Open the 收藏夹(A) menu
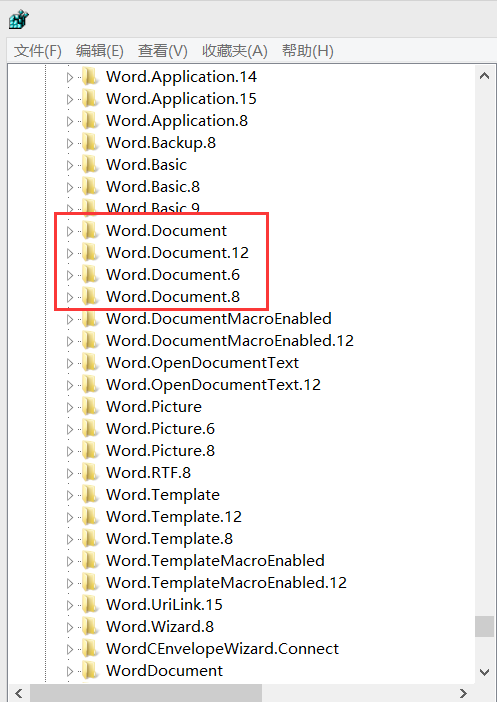This screenshot has height=702, width=497. click(x=235, y=51)
